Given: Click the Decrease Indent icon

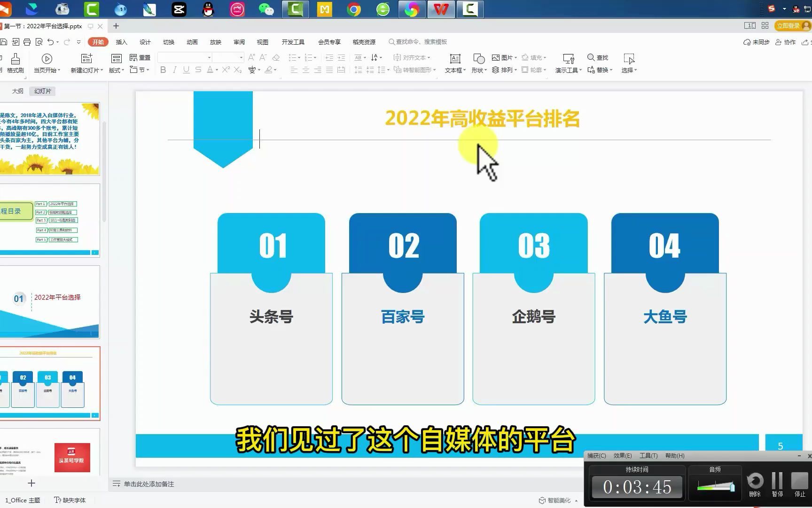Looking at the screenshot, I should [329, 57].
